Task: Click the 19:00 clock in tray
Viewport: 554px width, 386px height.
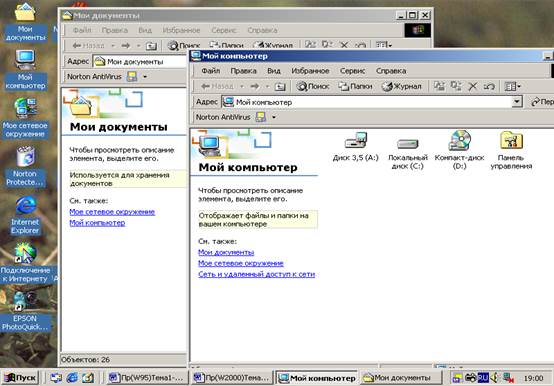Action: coord(533,378)
